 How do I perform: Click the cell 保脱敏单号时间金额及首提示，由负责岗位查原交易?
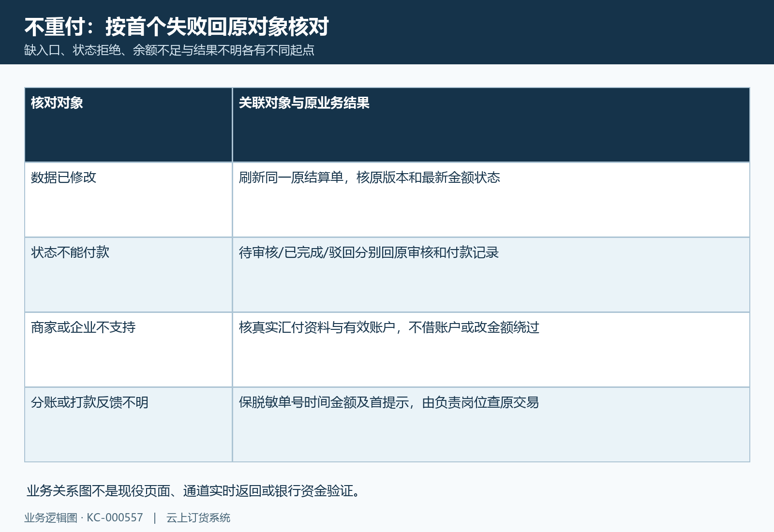pos(491,425)
